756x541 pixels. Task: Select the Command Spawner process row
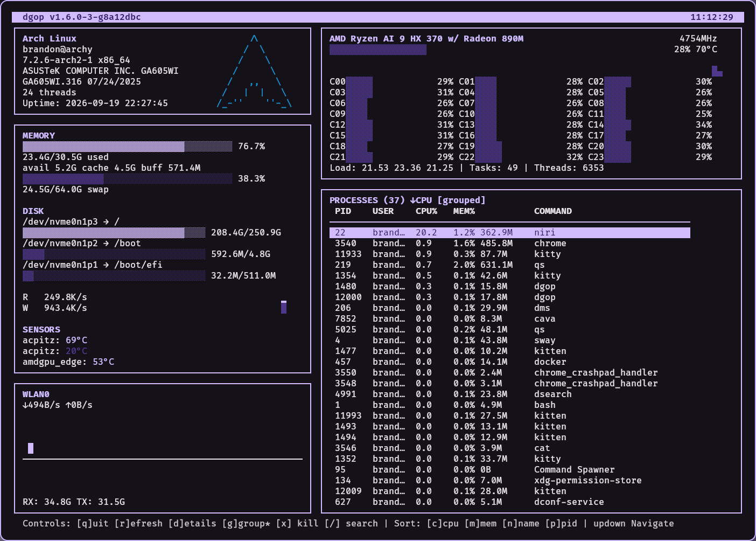point(510,469)
